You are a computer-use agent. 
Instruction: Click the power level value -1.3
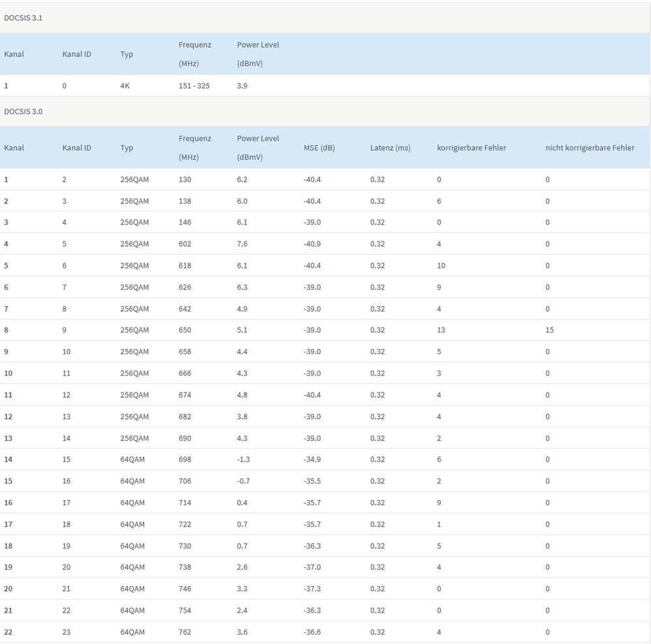coord(243,460)
